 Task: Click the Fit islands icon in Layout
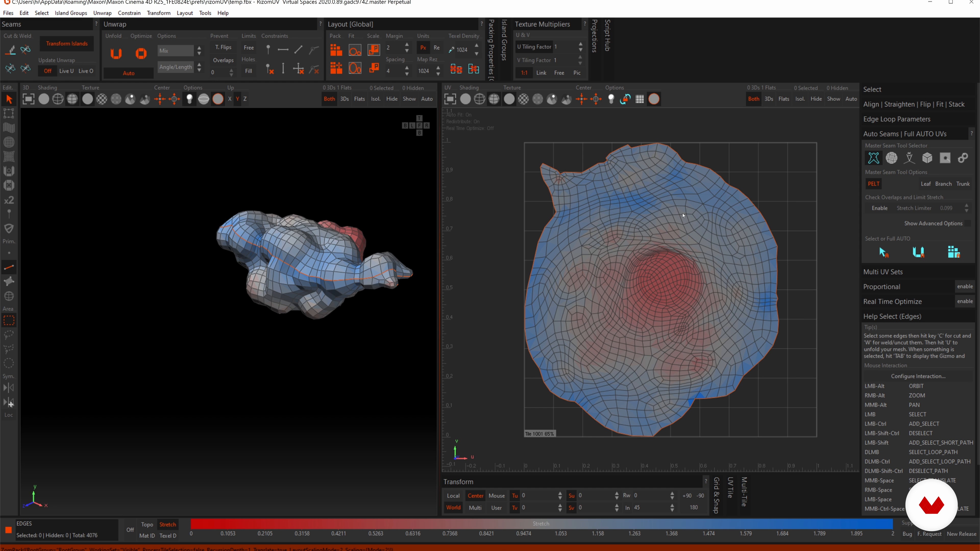[355, 50]
